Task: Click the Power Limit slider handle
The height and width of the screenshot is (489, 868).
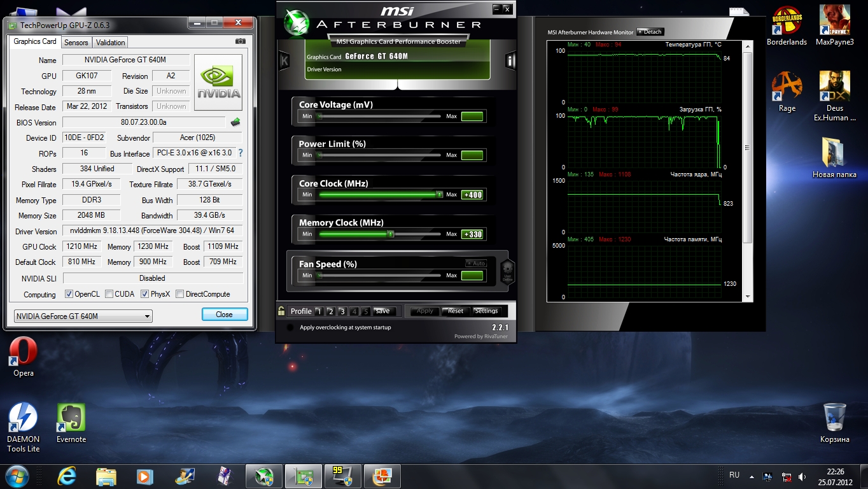Action: [x=319, y=155]
